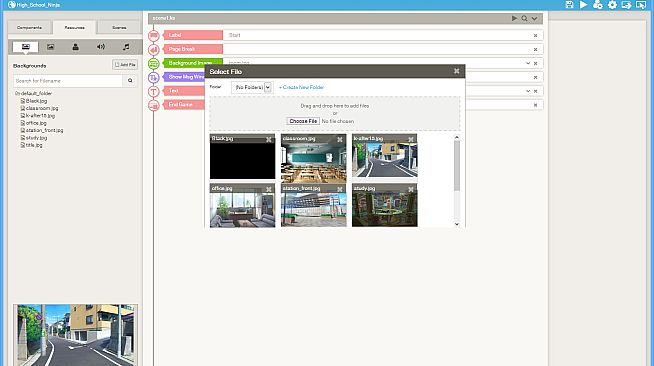Select the music note icon tab

126,47
